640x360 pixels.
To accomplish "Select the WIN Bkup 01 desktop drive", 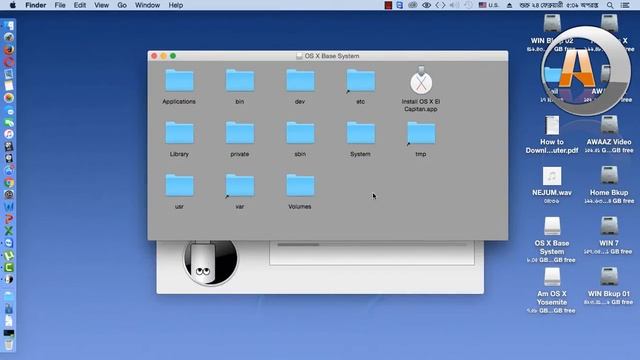I will tap(609, 276).
